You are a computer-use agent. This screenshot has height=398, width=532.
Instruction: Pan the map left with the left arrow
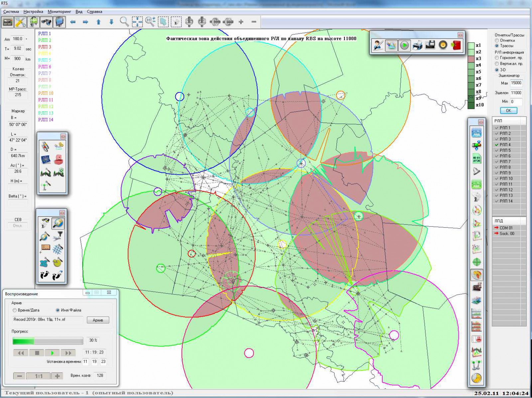click(73, 22)
